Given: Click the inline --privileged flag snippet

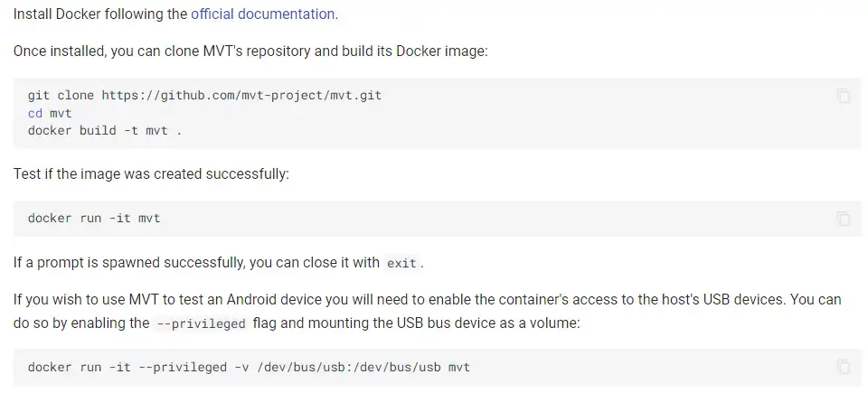Looking at the screenshot, I should coord(201,323).
